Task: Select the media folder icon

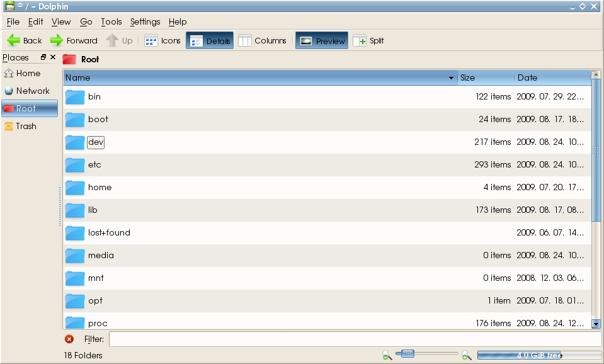Action: click(x=75, y=256)
